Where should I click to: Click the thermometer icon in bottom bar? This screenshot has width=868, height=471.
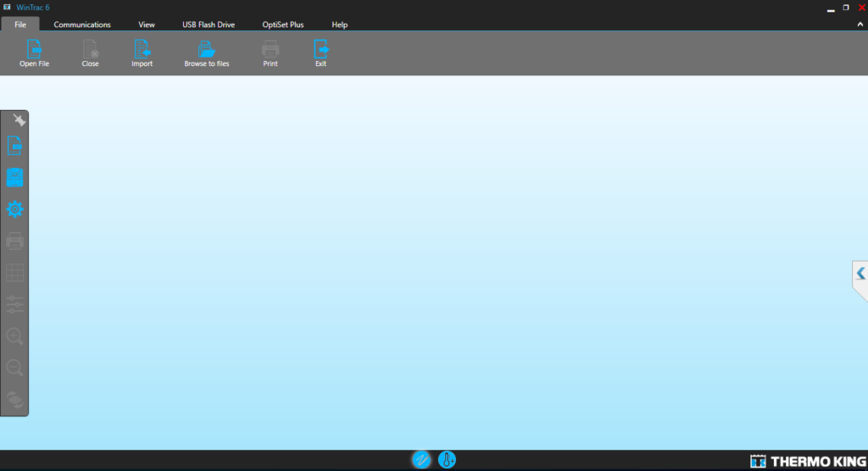coord(447,460)
